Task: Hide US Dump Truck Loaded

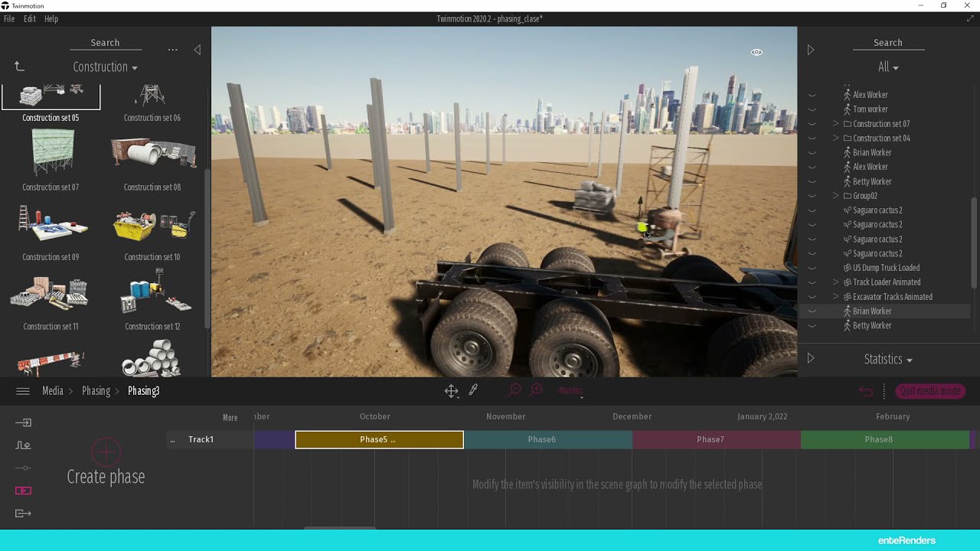Action: tap(812, 268)
